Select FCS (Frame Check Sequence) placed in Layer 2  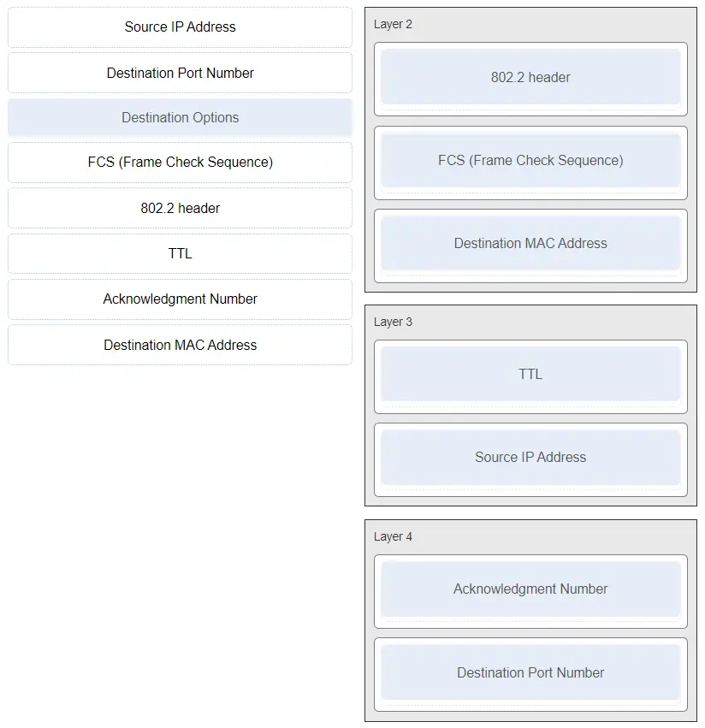[530, 161]
